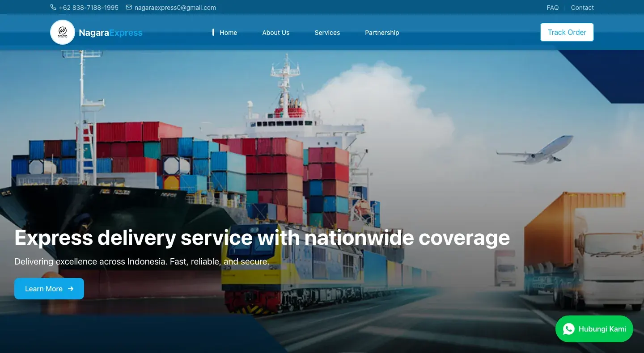Select Partnership in the navigation
Screen dimensions: 644x353
(382, 33)
